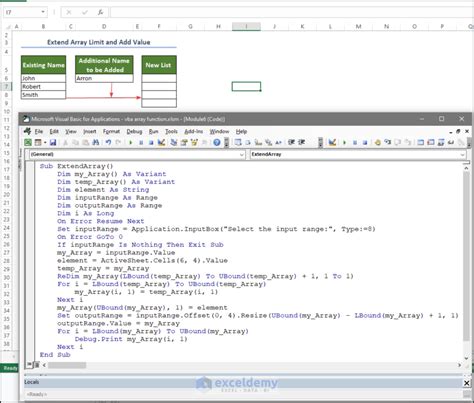474x403 pixels.
Task: Open the Run menu
Action: pyautogui.click(x=153, y=131)
